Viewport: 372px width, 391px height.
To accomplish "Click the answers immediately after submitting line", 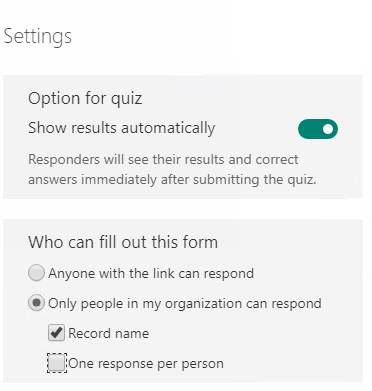I will coord(172,180).
